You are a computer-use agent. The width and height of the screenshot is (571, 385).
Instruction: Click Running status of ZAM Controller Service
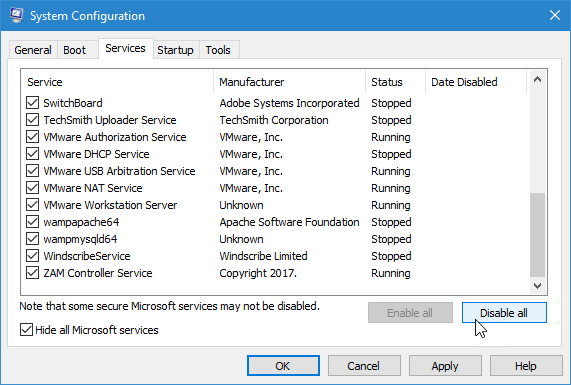pyautogui.click(x=391, y=273)
